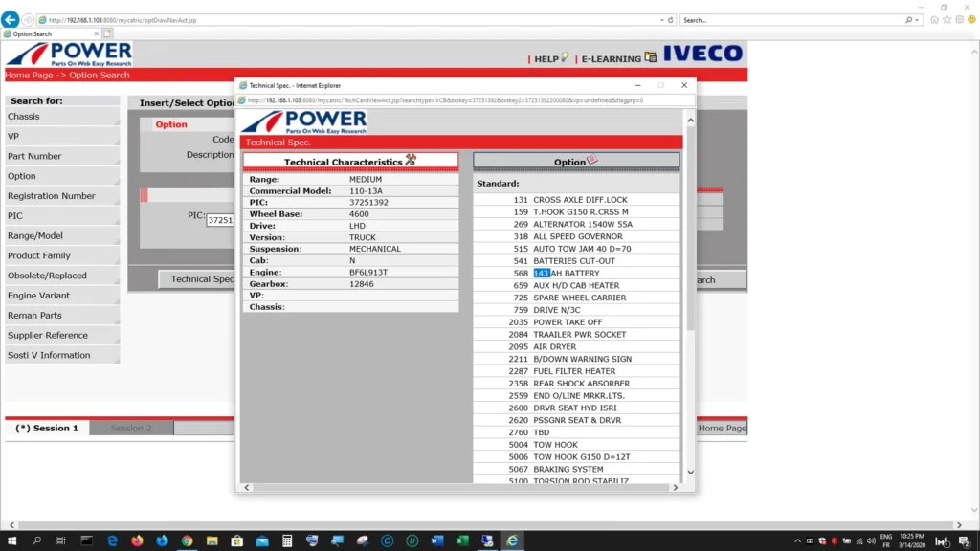Refresh the page using the address bar icon
This screenshot has height=551, width=980.
tap(670, 19)
